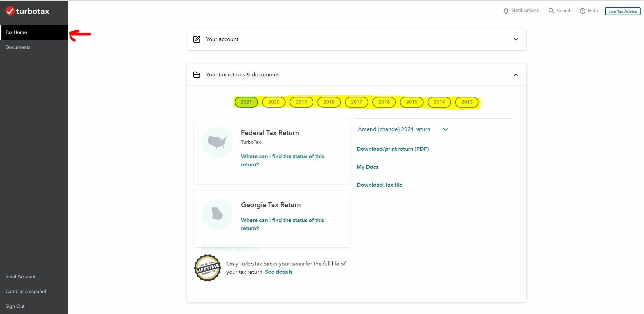Viewport: 644px width, 314px height.
Task: Click Amend (change) 2021 return
Action: (x=394, y=129)
